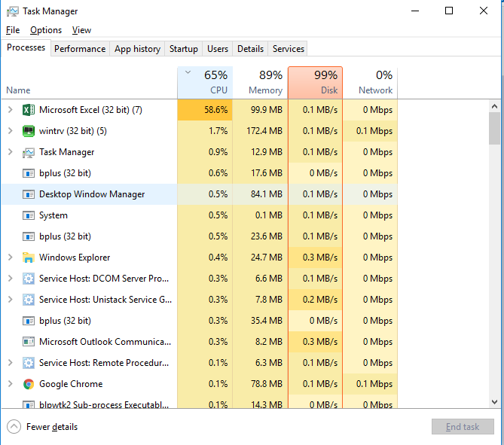Sort by the Disk column header

pos(316,83)
